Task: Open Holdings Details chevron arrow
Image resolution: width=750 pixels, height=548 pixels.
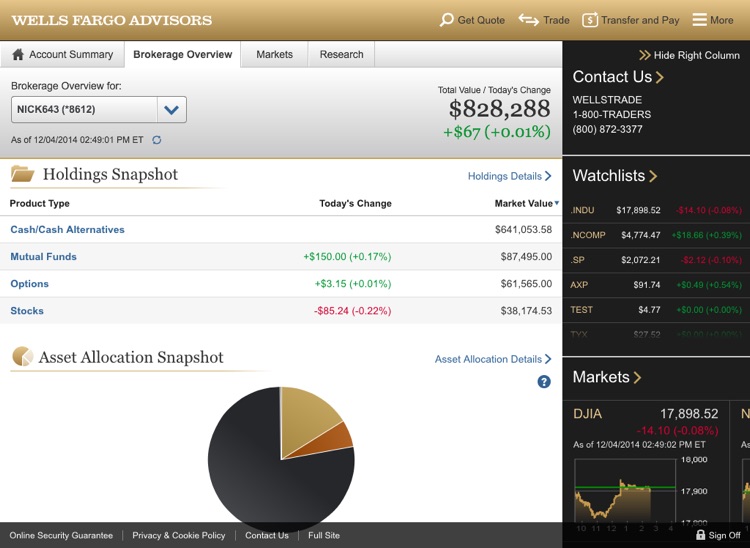Action: coord(548,176)
